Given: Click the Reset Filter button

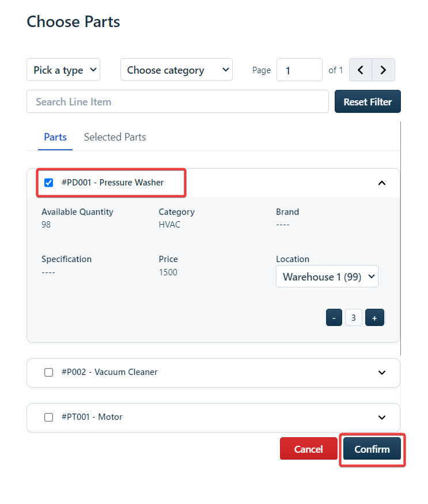Looking at the screenshot, I should point(368,102).
